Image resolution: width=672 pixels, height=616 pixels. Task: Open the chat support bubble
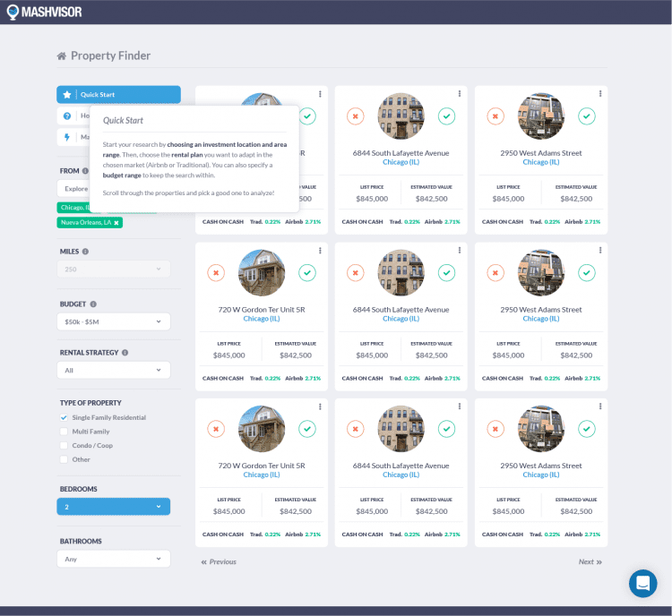pos(642,584)
